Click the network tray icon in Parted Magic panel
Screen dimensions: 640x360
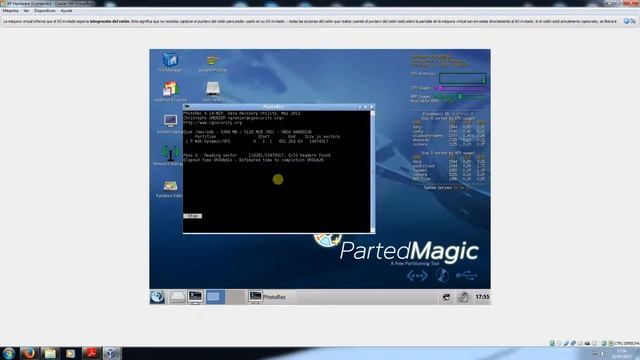pos(446,297)
